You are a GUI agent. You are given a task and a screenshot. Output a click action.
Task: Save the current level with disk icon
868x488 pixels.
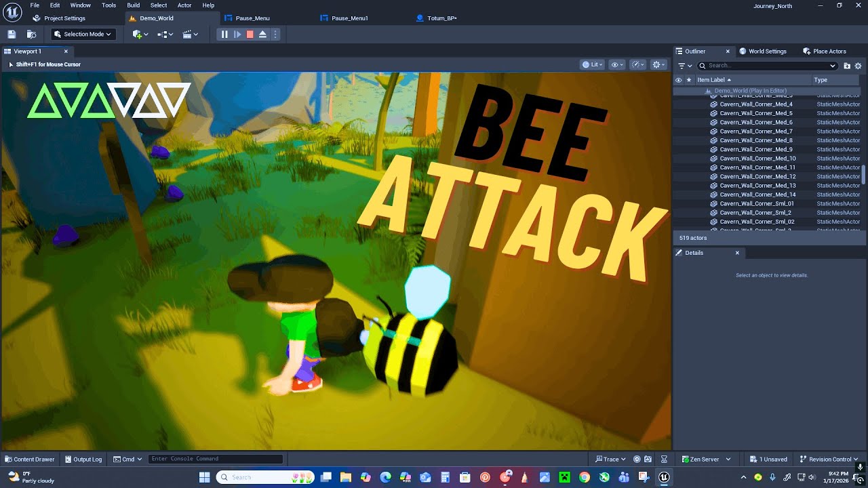[12, 34]
